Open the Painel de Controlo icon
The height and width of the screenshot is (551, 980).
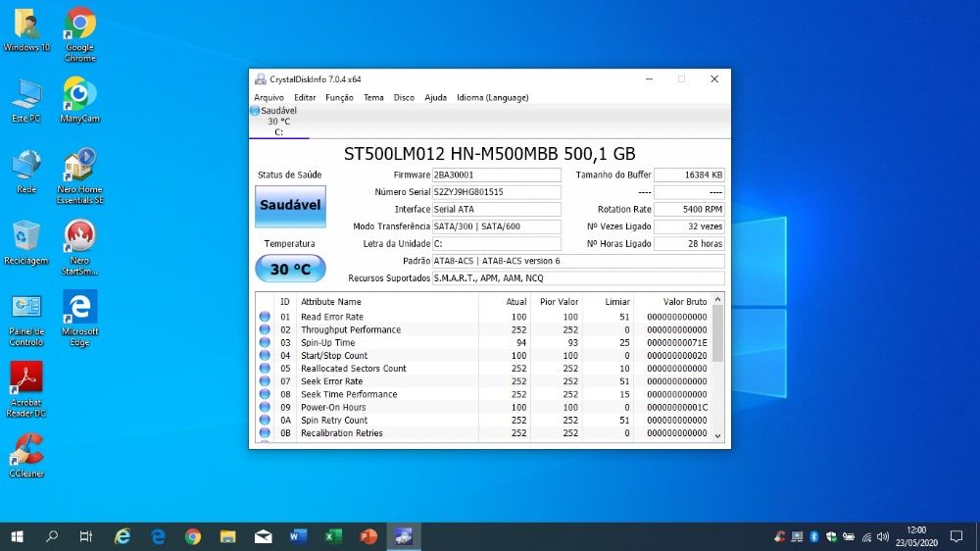click(26, 321)
